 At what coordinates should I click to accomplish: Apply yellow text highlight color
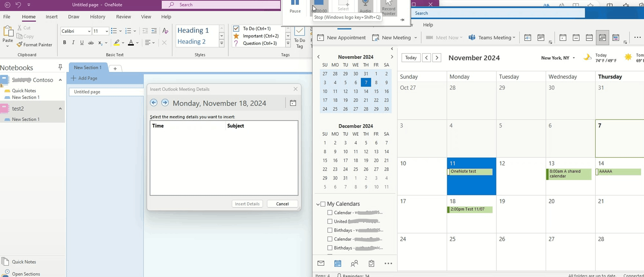point(117,43)
